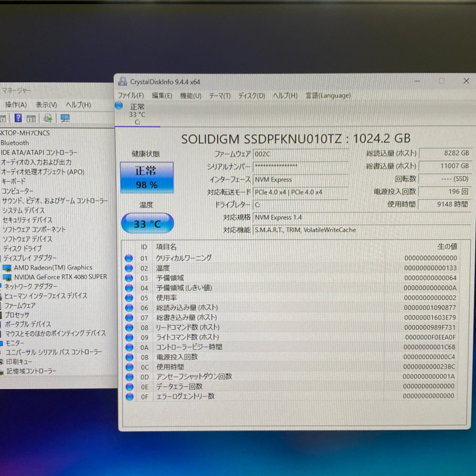
Task: Click the update driver gear icon
Action: 48,118
